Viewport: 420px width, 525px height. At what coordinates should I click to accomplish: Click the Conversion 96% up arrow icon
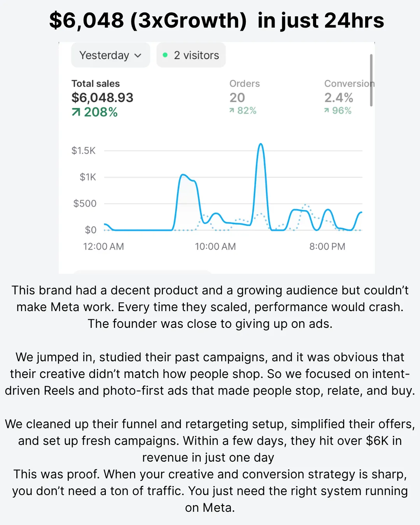click(x=327, y=111)
